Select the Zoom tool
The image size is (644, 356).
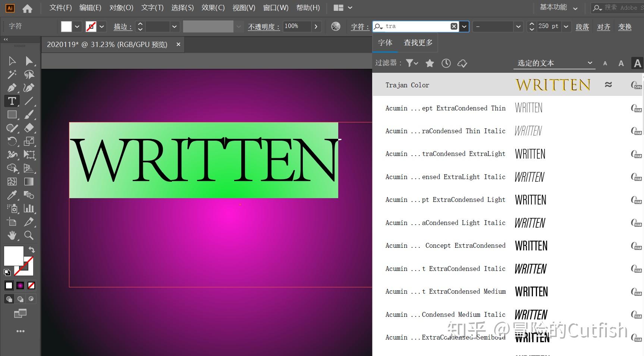[29, 235]
